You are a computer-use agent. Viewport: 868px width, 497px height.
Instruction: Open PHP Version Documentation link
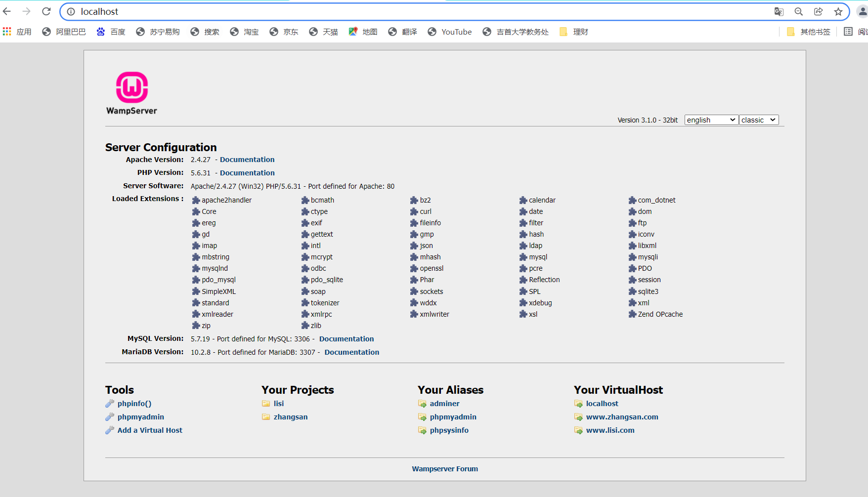point(247,173)
